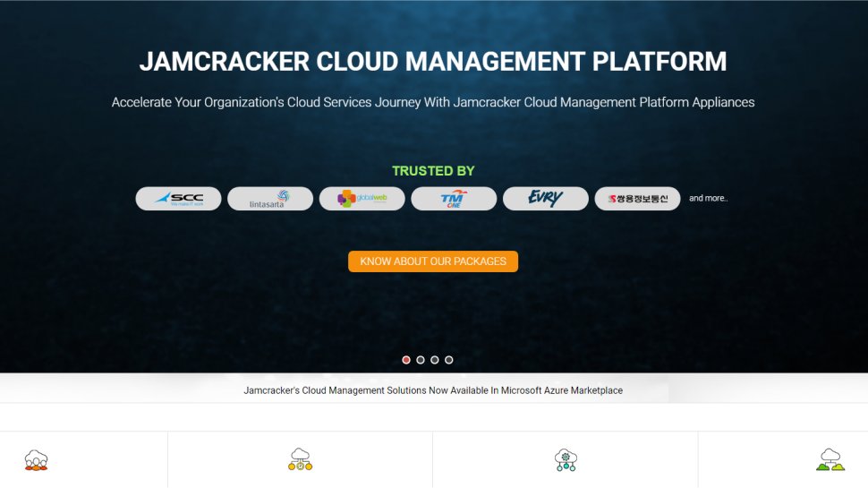Click the Lintasarta partner logo
Screen dimensions: 868x488
tap(270, 198)
